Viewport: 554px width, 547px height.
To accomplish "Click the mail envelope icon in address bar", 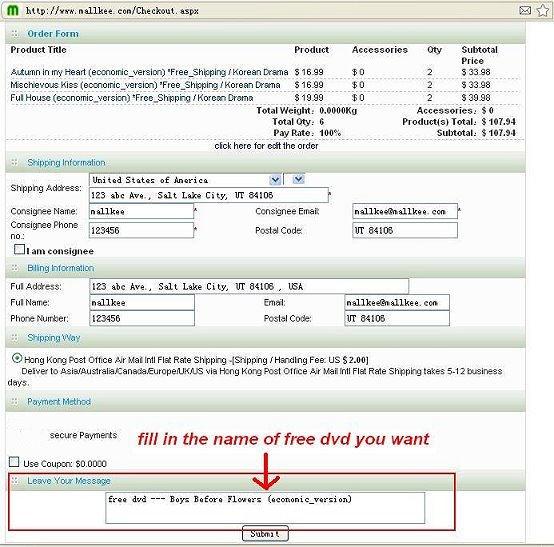I will click(x=525, y=10).
